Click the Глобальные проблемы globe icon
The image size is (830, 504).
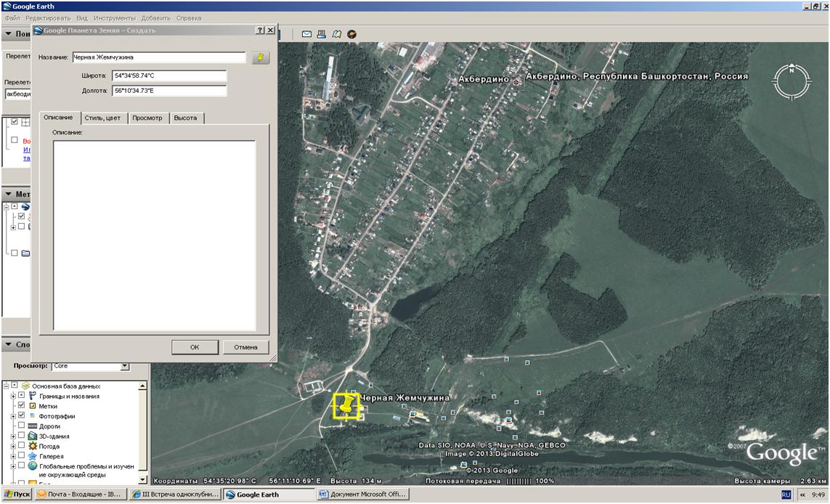32,466
